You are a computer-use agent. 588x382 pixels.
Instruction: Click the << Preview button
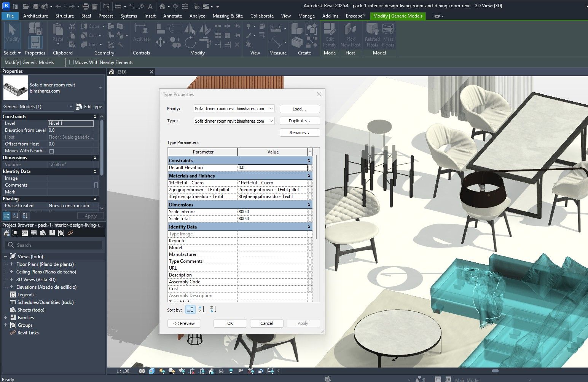184,323
